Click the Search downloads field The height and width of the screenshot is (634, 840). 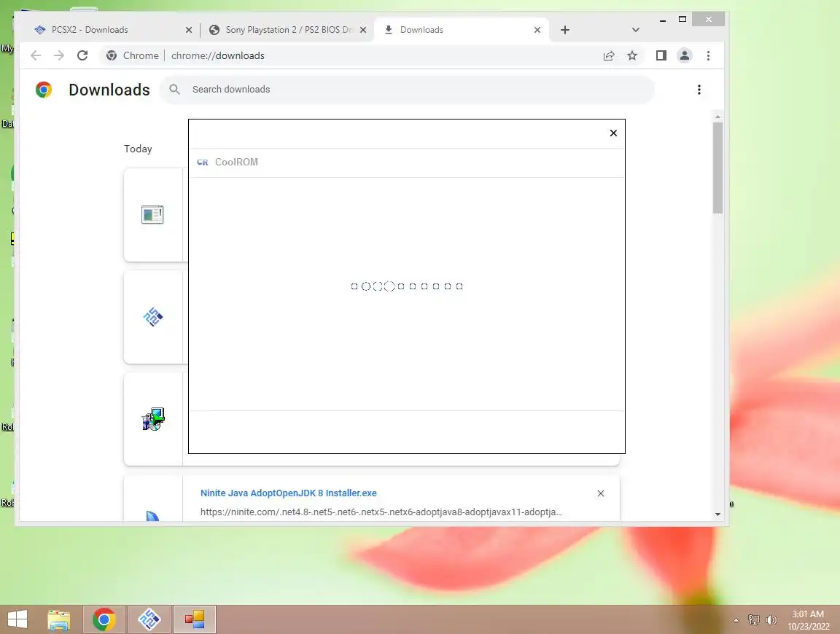[407, 90]
